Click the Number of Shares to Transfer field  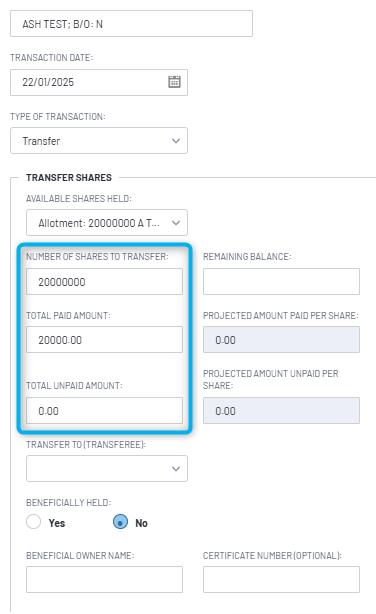tap(104, 282)
